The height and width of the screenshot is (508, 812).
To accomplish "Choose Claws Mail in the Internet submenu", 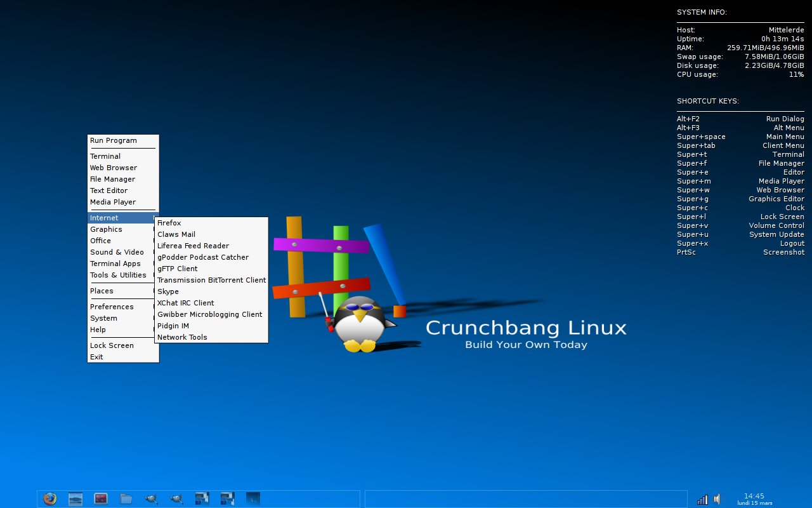I will click(x=176, y=234).
